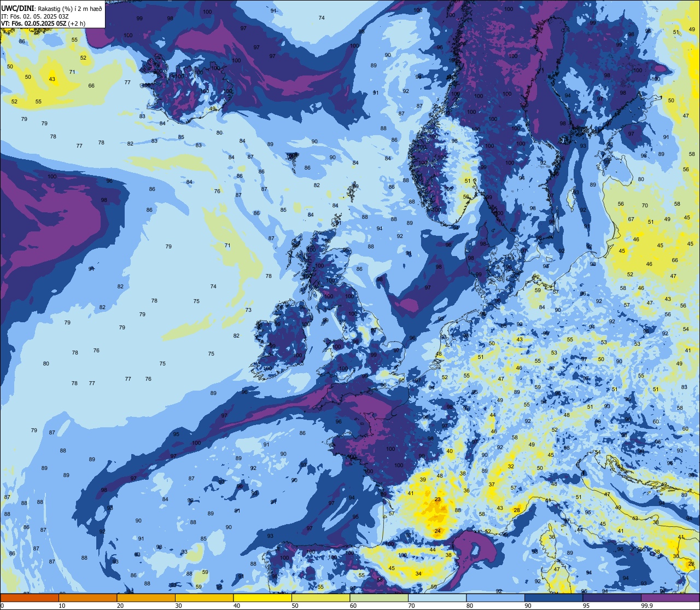Select the 30–40 legend color segment
700x610 pixels.
204,598
